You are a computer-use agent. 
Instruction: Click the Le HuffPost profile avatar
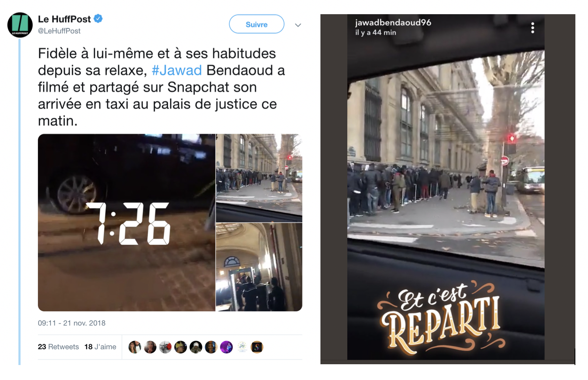tap(20, 25)
